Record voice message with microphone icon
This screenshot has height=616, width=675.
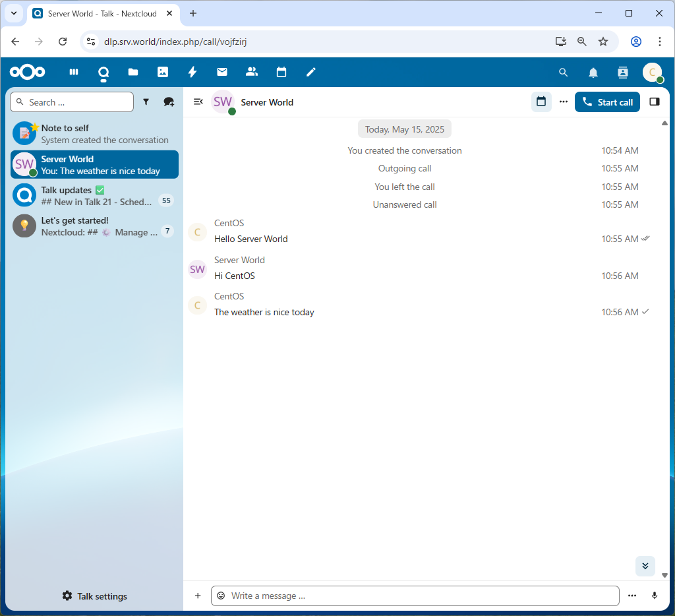click(655, 596)
